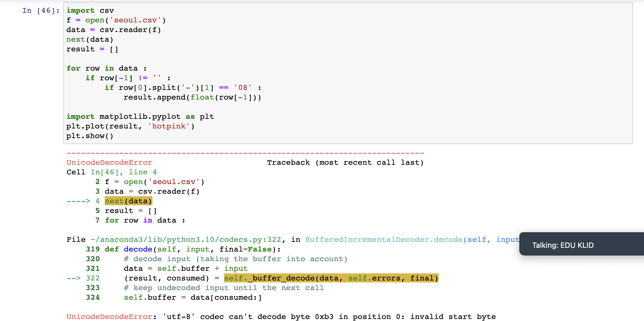Click the plt.show() line in the cell
This screenshot has height=321, width=644.
[90, 136]
